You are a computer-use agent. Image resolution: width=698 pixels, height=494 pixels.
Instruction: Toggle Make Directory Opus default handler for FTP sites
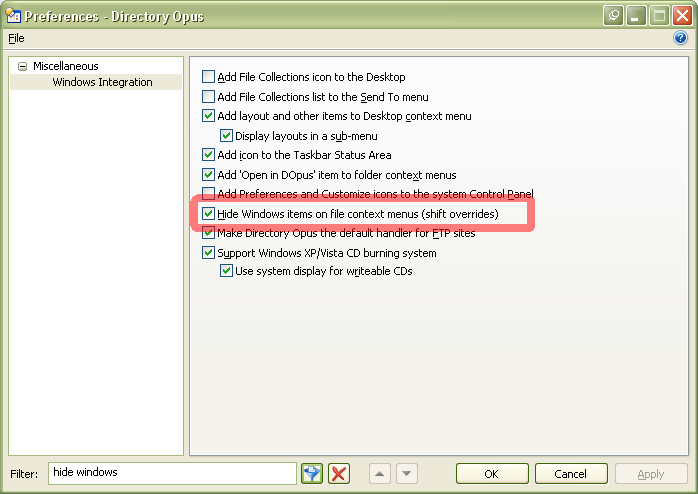pos(208,233)
